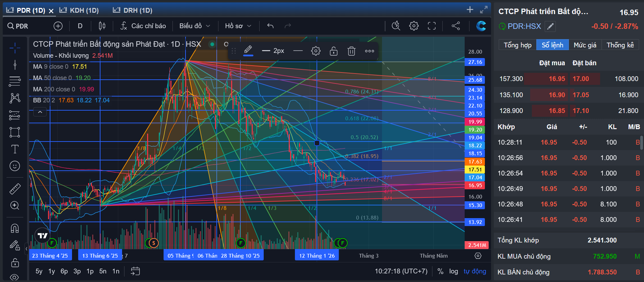Click the 17.05 ask price in order book

point(581,95)
